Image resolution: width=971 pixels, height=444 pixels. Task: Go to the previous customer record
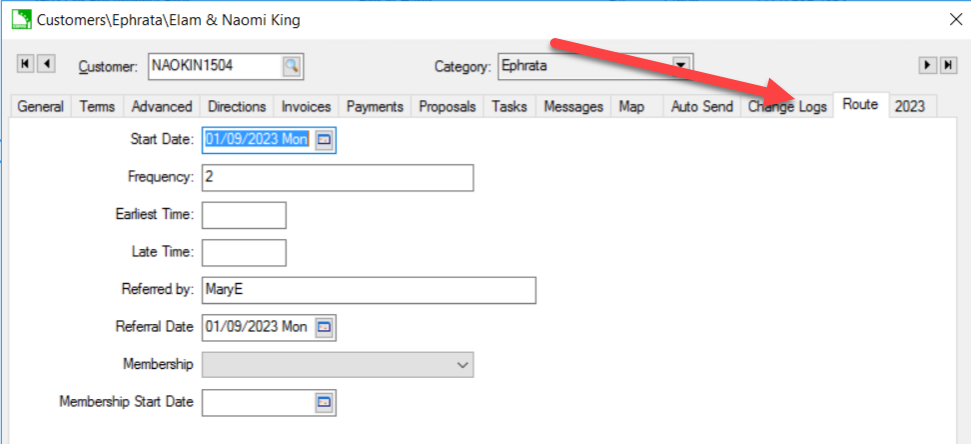(46, 64)
